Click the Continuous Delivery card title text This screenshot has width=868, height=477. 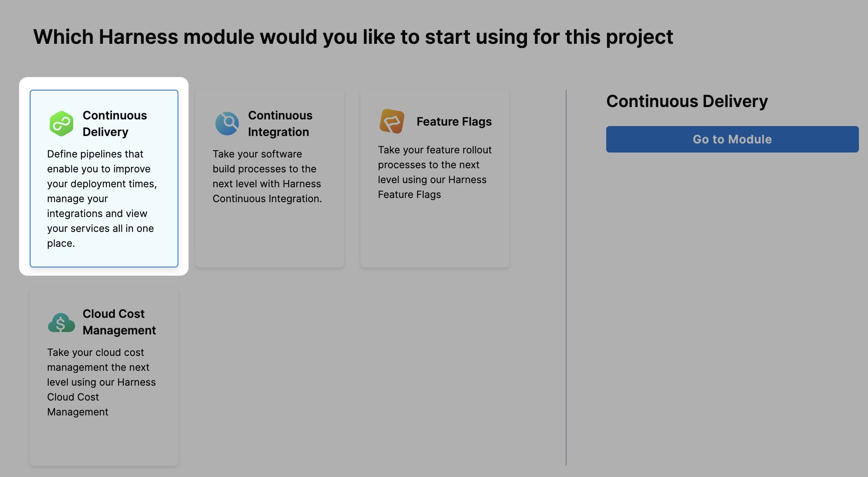pyautogui.click(x=115, y=123)
